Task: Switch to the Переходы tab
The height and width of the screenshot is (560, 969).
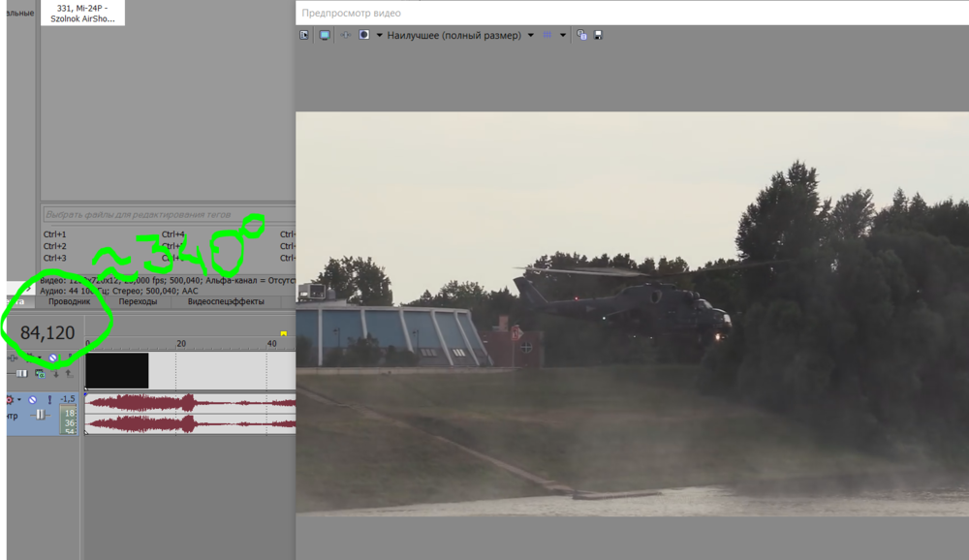Action: click(x=138, y=301)
